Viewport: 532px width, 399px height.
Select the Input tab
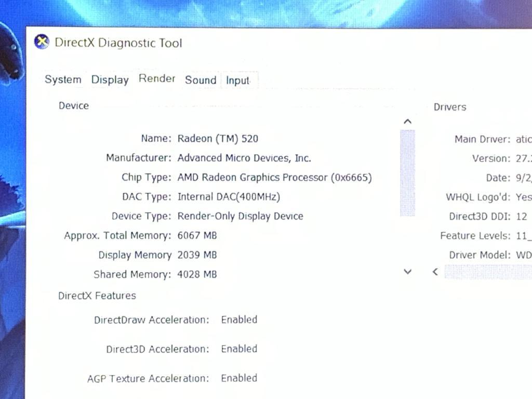(x=238, y=81)
